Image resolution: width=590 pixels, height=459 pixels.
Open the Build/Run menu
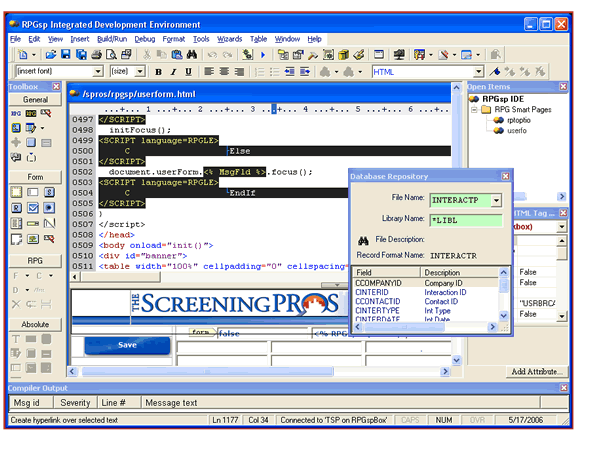pos(112,39)
